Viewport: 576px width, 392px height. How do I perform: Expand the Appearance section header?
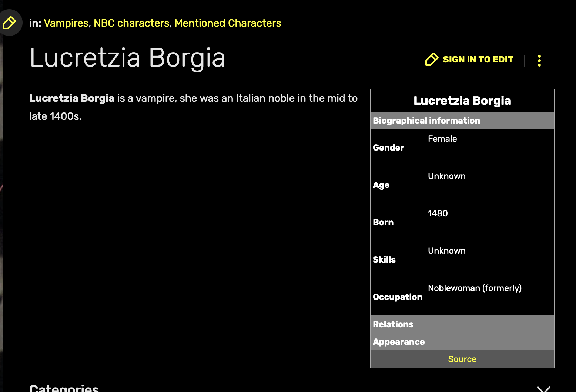tap(399, 342)
